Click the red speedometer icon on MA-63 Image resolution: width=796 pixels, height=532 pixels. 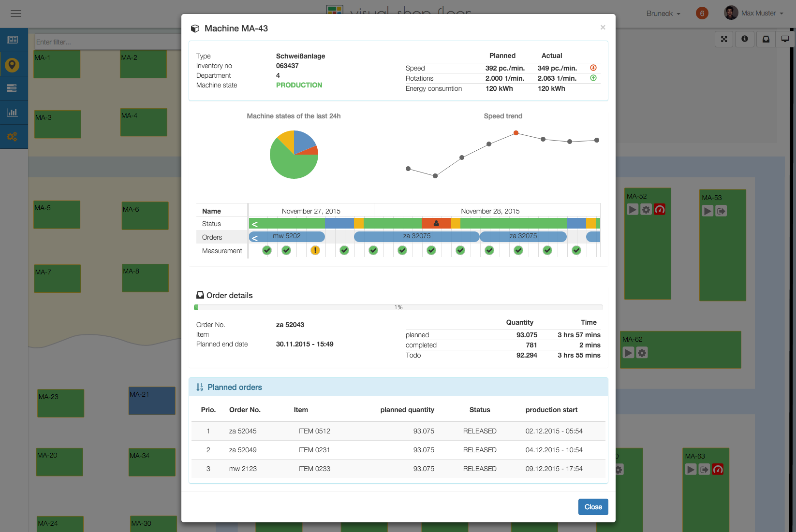coord(718,469)
